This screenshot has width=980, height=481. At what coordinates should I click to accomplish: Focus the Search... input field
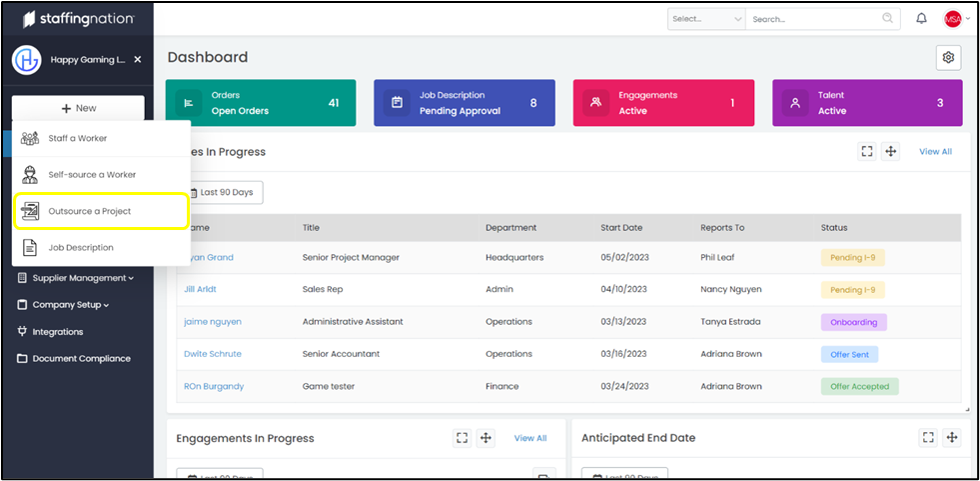click(812, 19)
